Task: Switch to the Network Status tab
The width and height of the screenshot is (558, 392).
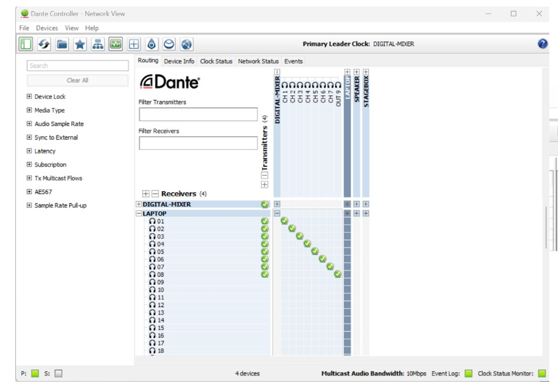Action: pos(258,61)
